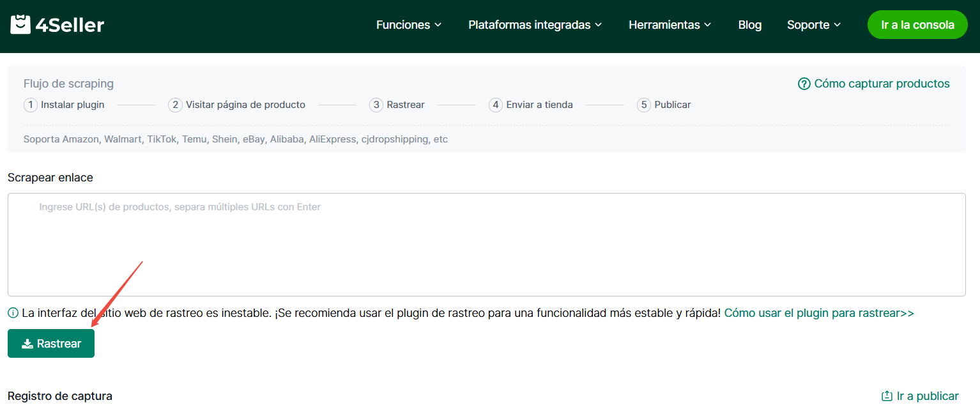Expand the Herramientas menu chevron
Screen dimensions: 980x414
point(707,25)
